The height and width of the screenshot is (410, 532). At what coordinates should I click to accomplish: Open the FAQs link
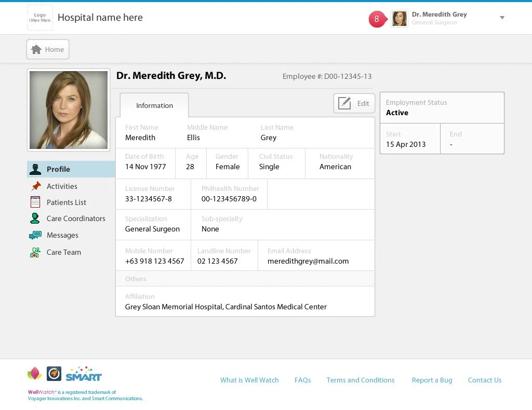click(303, 380)
